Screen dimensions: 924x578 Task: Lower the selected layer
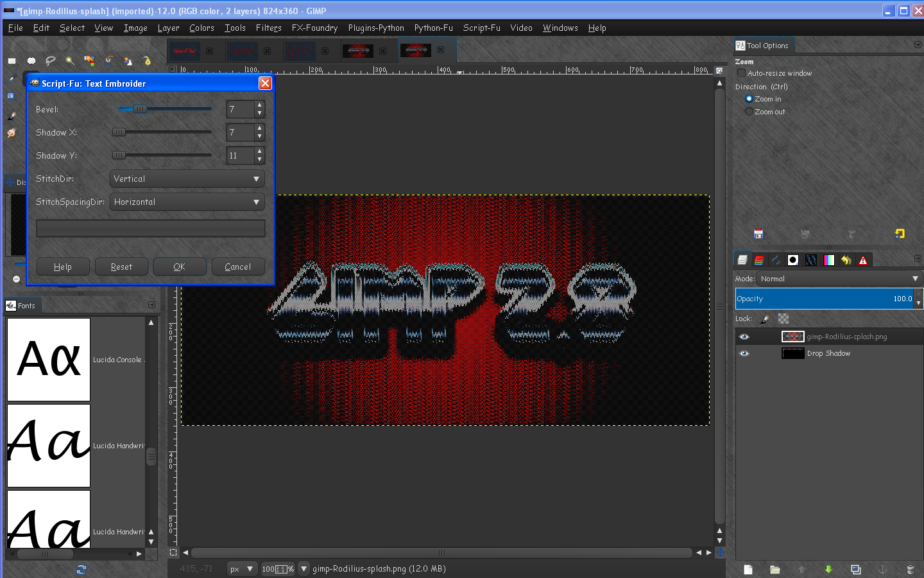tap(828, 569)
